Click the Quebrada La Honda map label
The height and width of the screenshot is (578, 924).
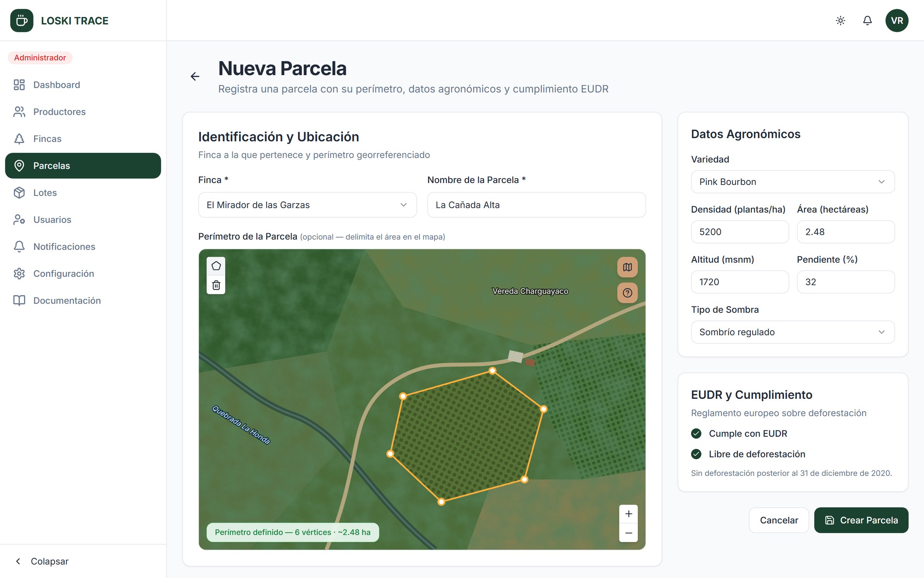click(241, 425)
